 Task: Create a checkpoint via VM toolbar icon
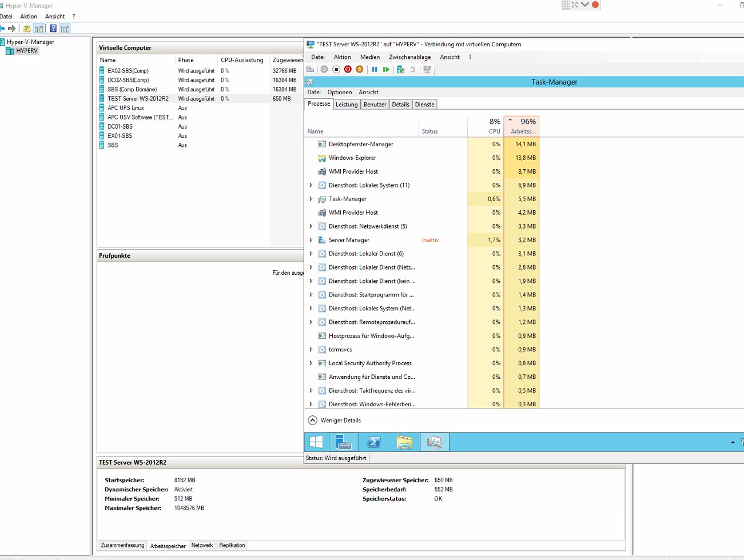[400, 69]
